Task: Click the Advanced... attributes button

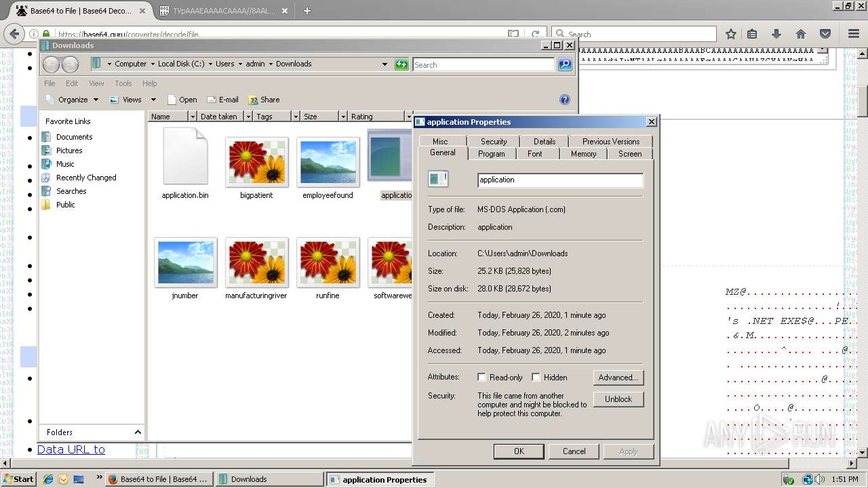Action: (618, 378)
